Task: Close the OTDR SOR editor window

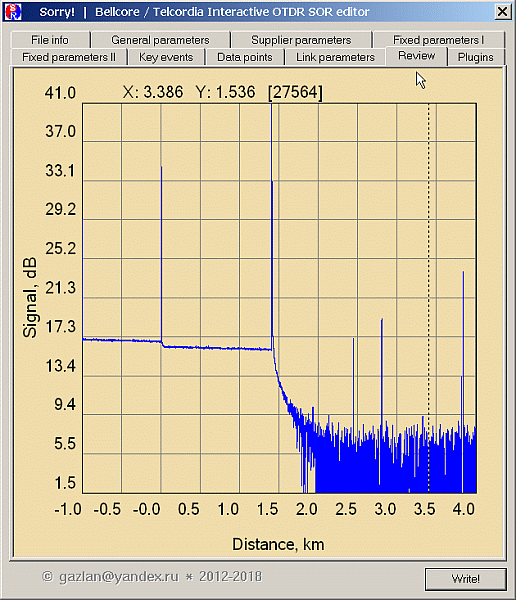Action: (x=502, y=12)
